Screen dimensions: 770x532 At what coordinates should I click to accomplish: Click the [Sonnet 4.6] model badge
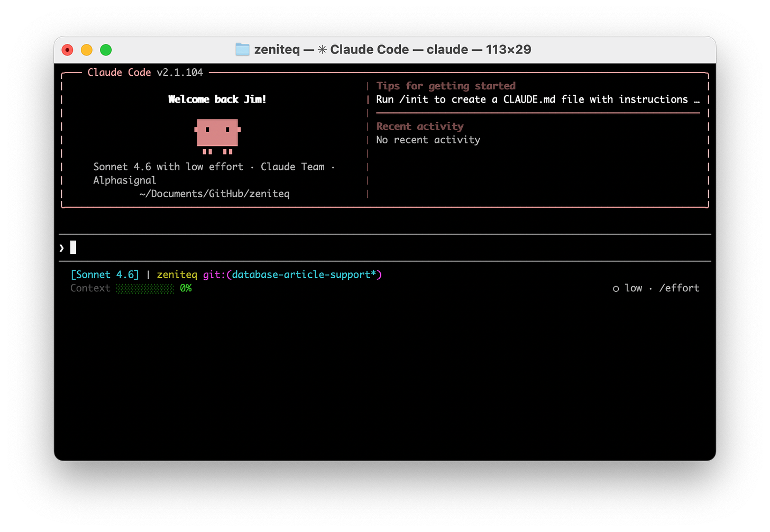coord(104,274)
